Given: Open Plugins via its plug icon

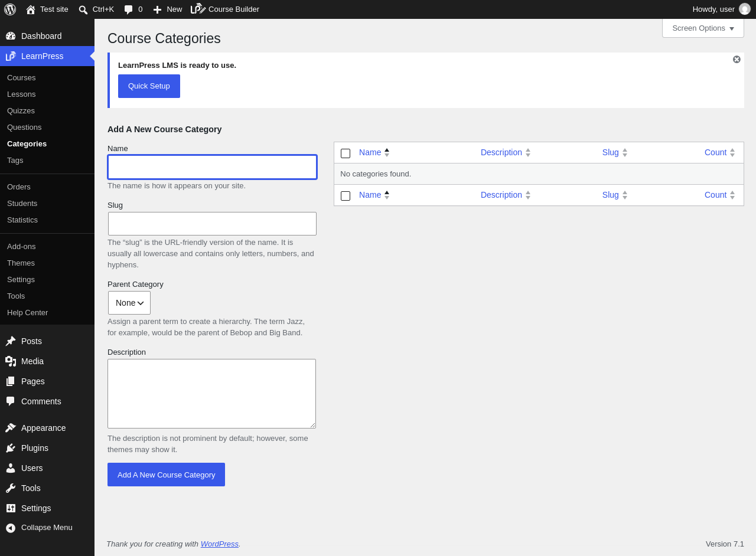Looking at the screenshot, I should tap(11, 448).
